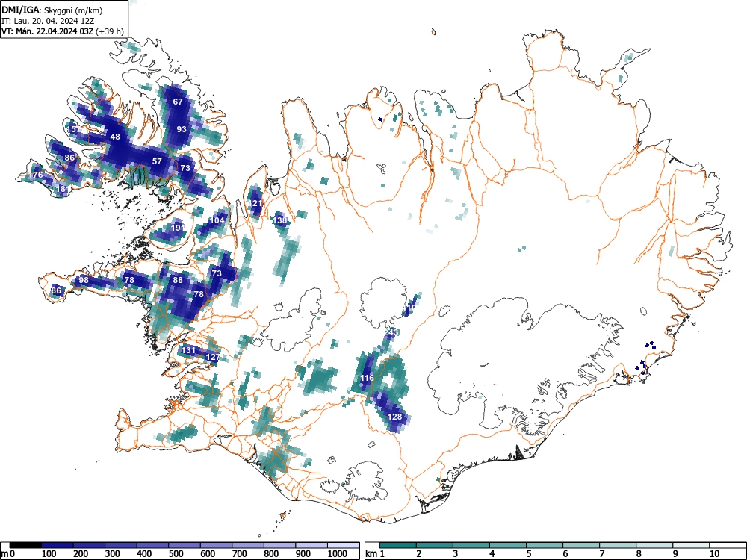
Task: Pick the dark blue 100 m legend swatch
Action: point(58,545)
